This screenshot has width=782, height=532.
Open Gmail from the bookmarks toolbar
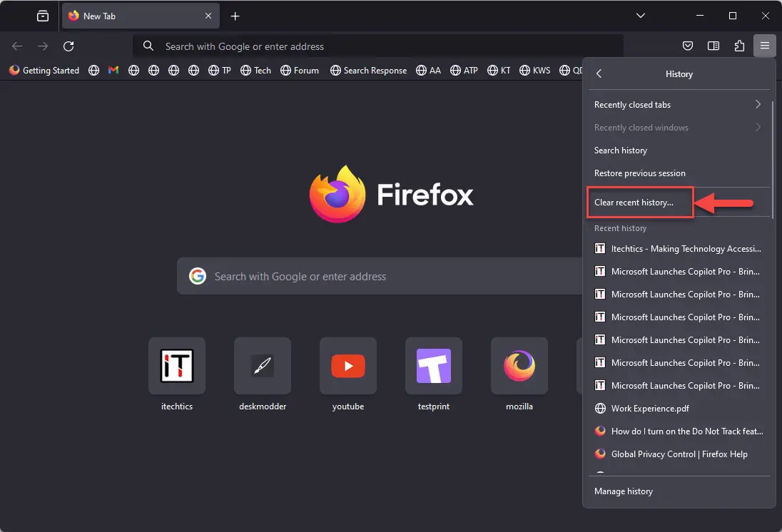pyautogui.click(x=113, y=70)
